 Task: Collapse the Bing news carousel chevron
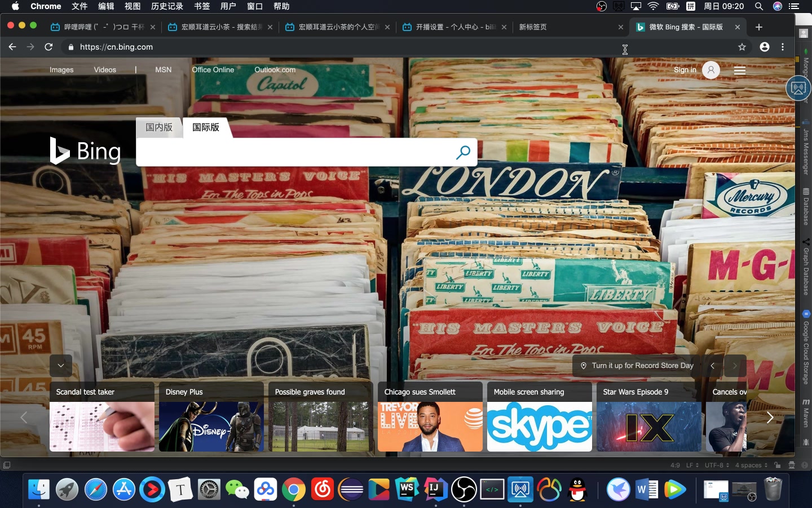tap(61, 366)
